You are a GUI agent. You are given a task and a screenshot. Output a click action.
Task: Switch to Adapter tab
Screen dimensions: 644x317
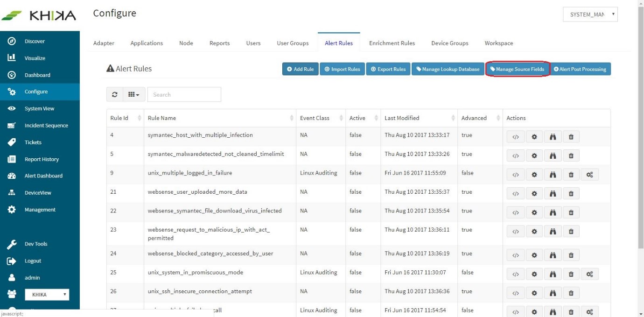[104, 43]
